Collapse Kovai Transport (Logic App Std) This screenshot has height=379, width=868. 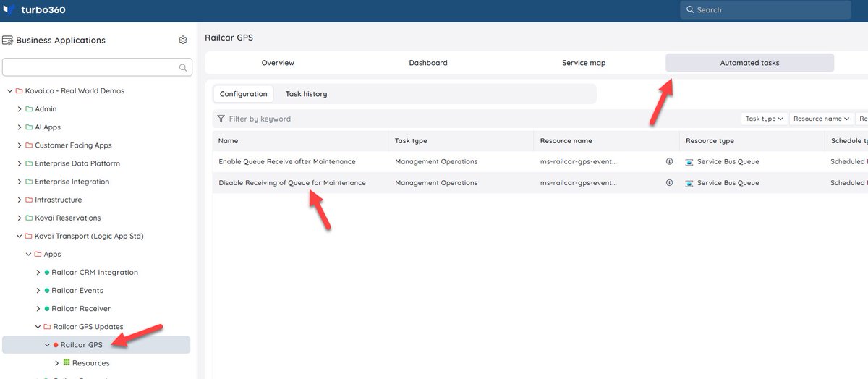coord(20,236)
